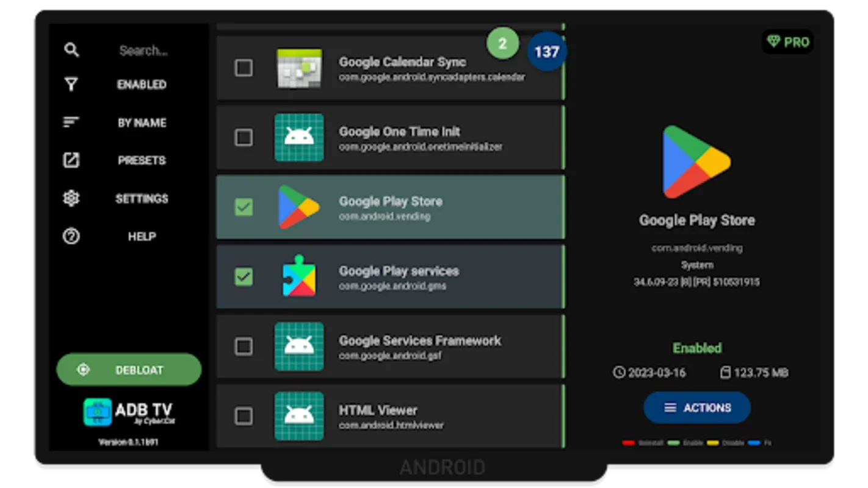Click the 2023-03-16 date text
Image resolution: width=868 pixels, height=488 pixels.
(657, 372)
